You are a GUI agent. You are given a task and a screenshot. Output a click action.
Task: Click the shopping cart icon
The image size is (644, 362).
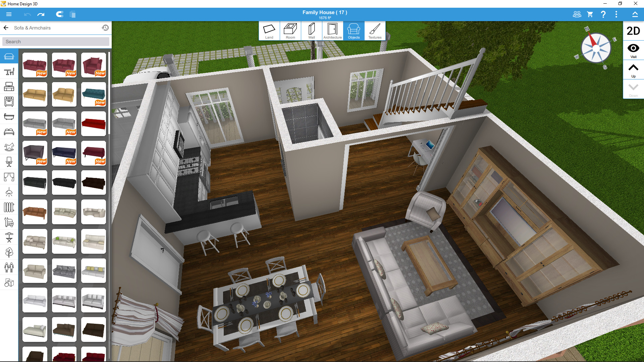coord(590,14)
